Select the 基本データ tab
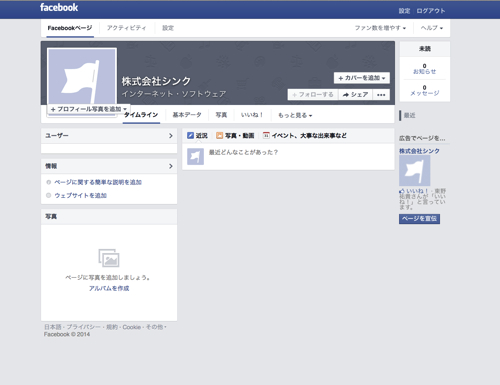Screen dimensions: 500x385 (187, 115)
